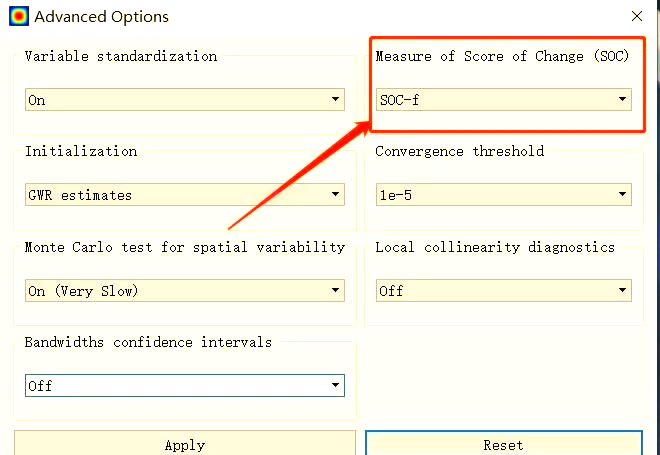Expand the Local collinearity diagnostics dropdown
Screen dimensions: 660x455
point(503,291)
